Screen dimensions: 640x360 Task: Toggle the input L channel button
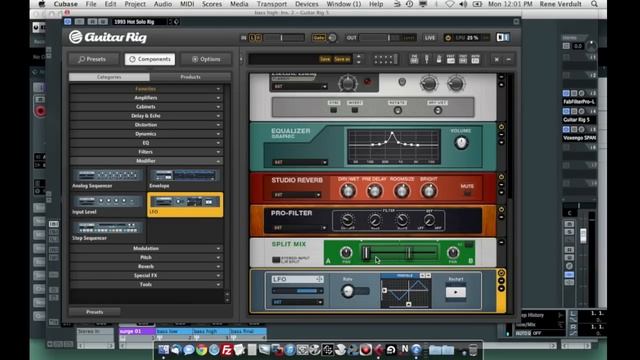(252, 38)
